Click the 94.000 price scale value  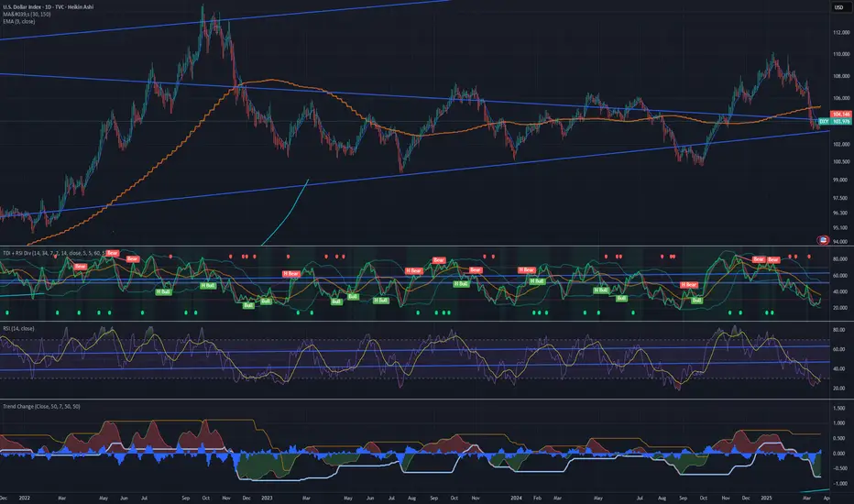pos(841,241)
